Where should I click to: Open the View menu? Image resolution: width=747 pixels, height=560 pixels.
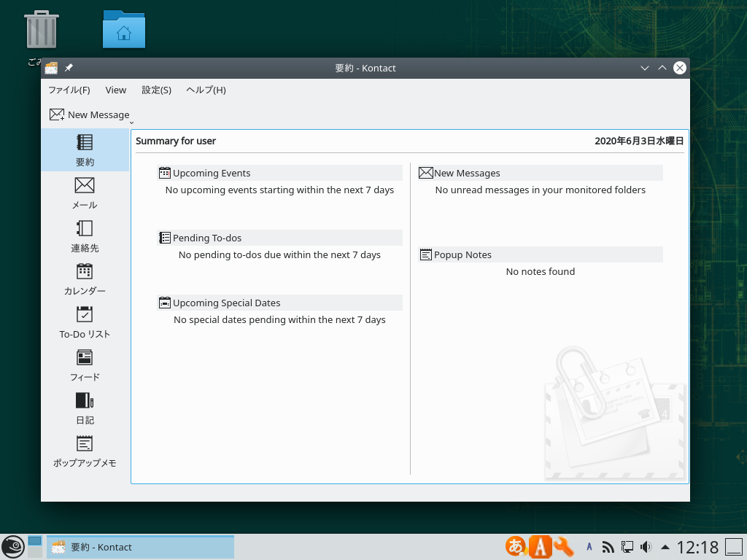click(116, 90)
